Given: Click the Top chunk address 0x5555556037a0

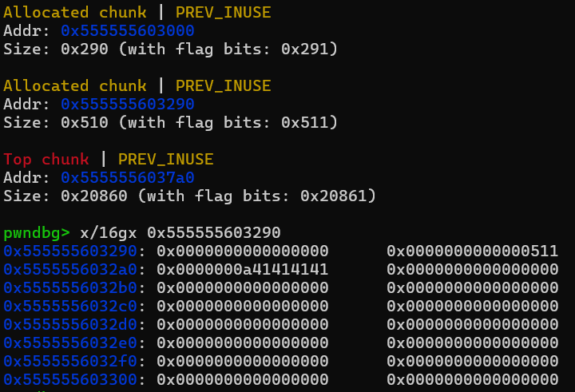Looking at the screenshot, I should [128, 177].
